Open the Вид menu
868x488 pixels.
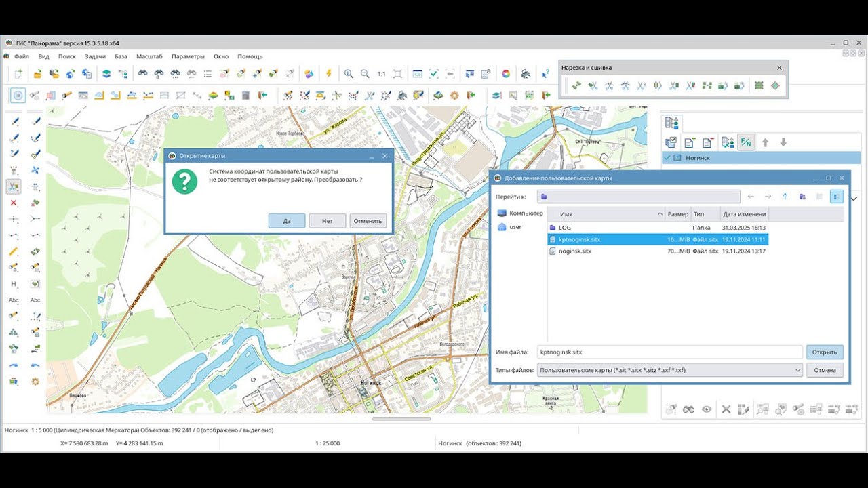coord(43,56)
